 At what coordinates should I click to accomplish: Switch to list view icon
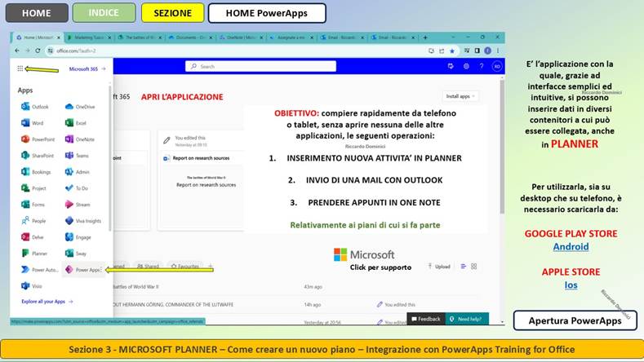click(464, 267)
